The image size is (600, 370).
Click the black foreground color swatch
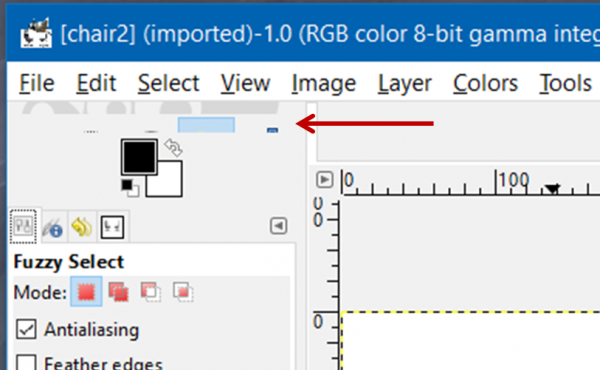pos(139,157)
